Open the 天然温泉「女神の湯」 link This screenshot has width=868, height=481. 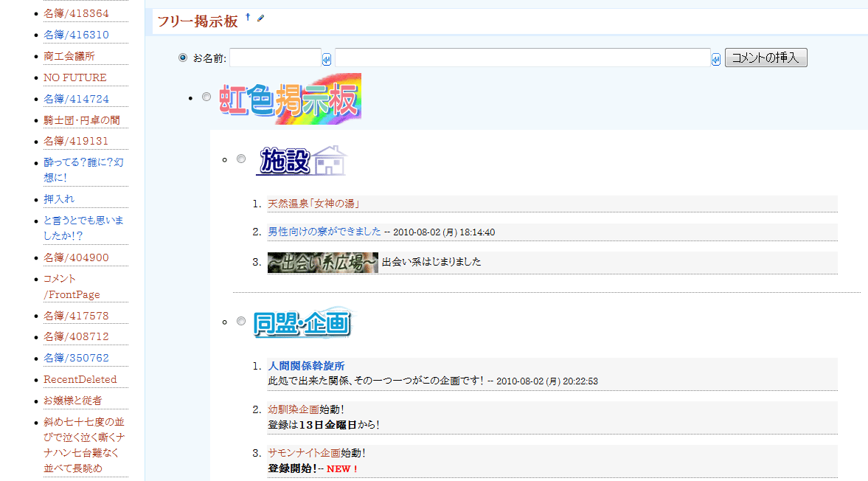[313, 204]
